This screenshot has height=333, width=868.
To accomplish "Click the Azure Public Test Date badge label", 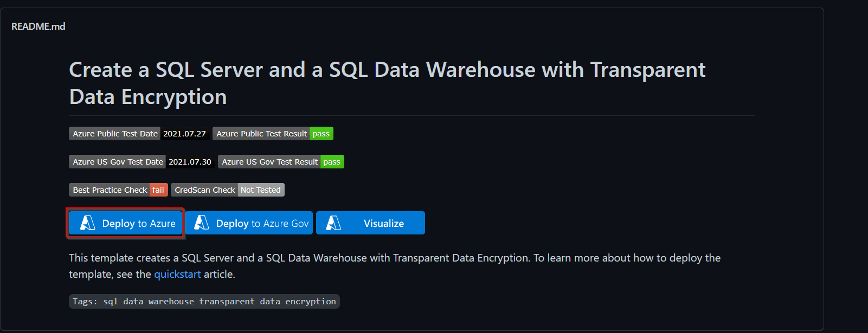I will (115, 134).
